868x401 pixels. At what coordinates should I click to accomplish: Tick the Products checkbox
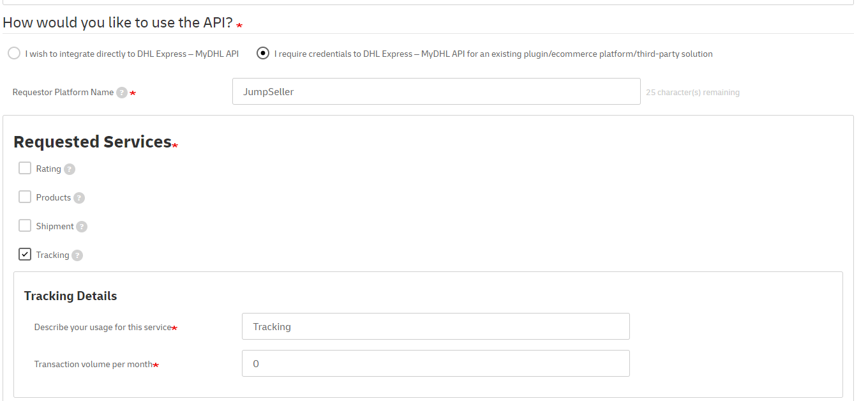[x=25, y=197]
